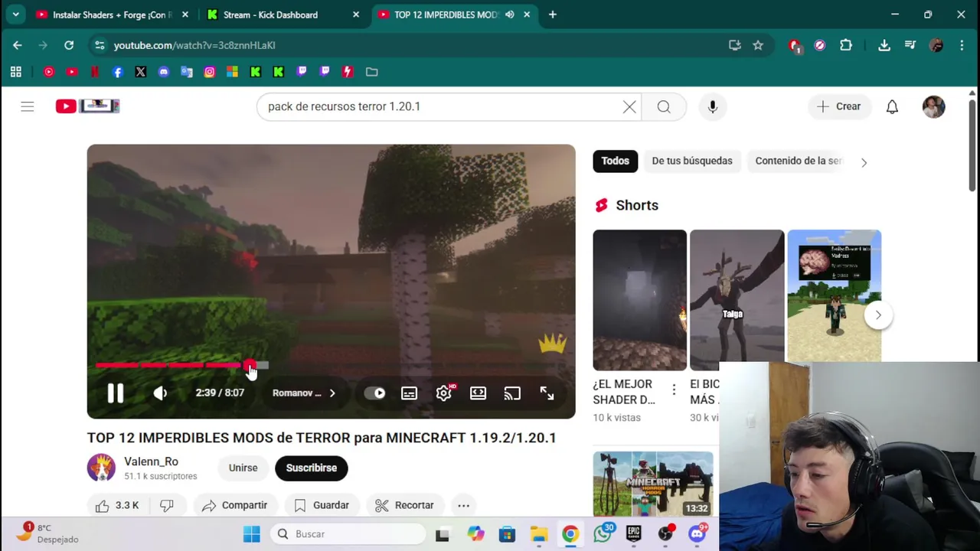This screenshot has height=551, width=980.
Task: Open the Windows Start menu
Action: [x=252, y=534]
